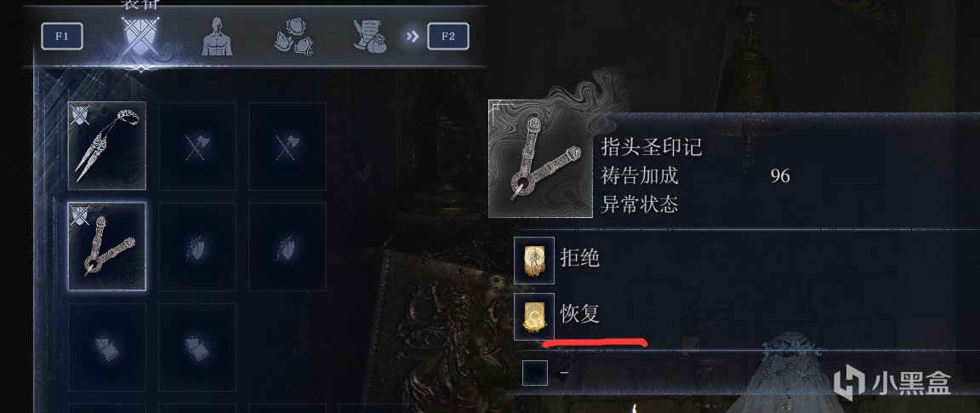
Task: Click the F2 next-tab key button
Action: [448, 37]
